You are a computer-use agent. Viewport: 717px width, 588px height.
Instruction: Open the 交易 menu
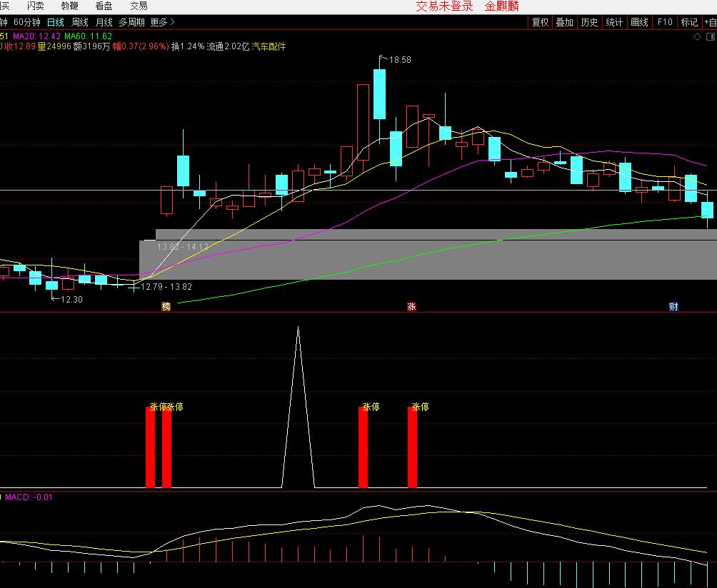[139, 6]
